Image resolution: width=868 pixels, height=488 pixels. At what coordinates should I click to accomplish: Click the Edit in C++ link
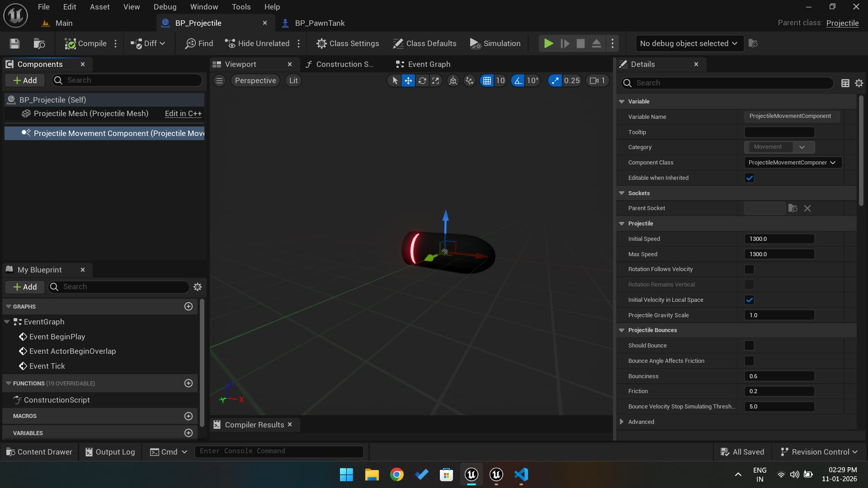click(183, 113)
